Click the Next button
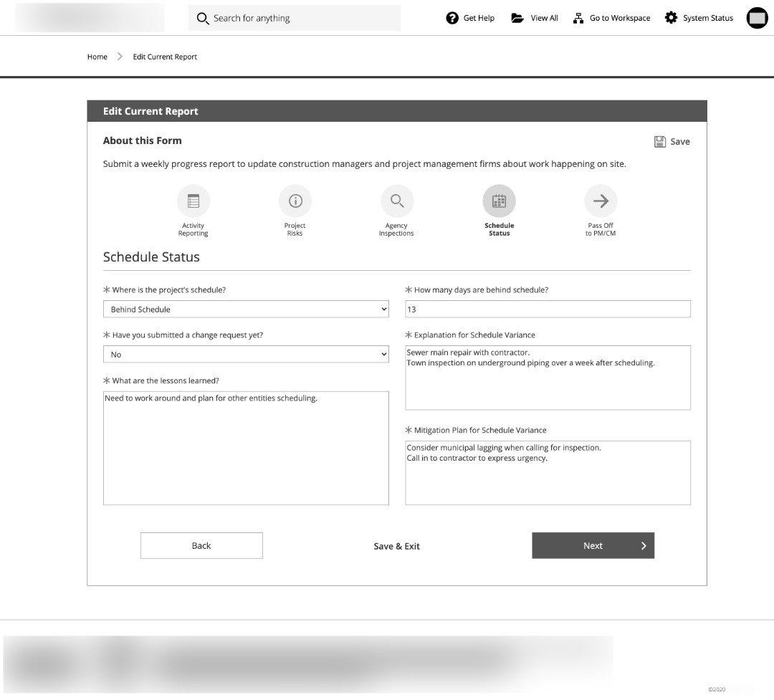The width and height of the screenshot is (774, 700). click(x=593, y=545)
